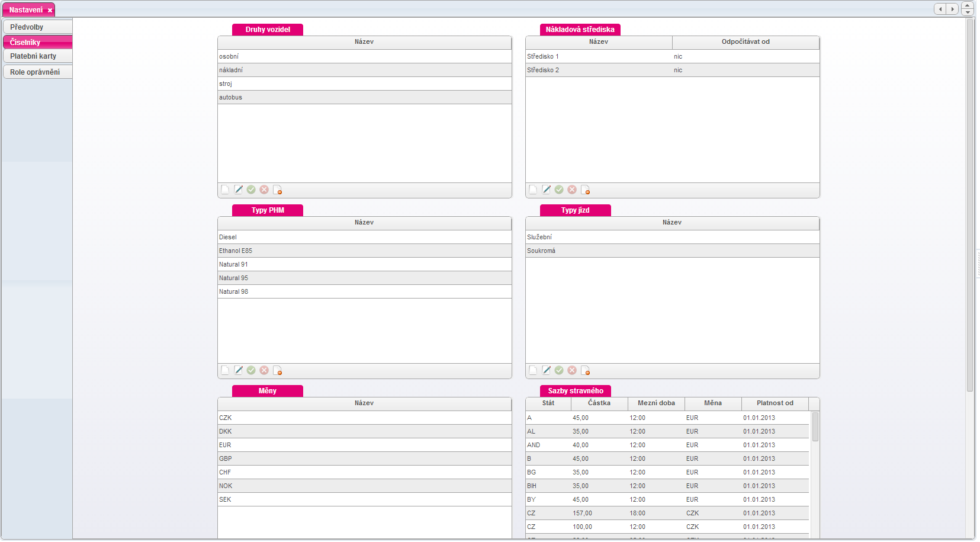Confirm changes in Typy jízd toolbar

tap(559, 370)
